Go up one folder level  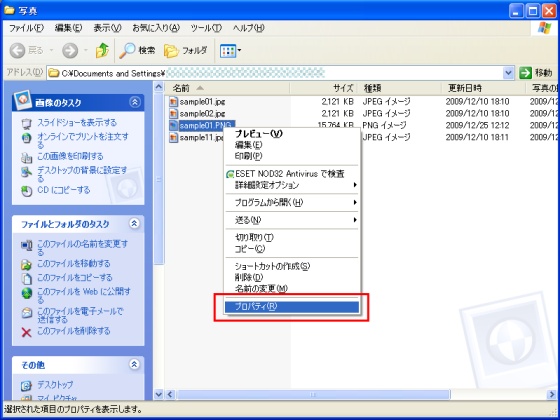point(102,51)
